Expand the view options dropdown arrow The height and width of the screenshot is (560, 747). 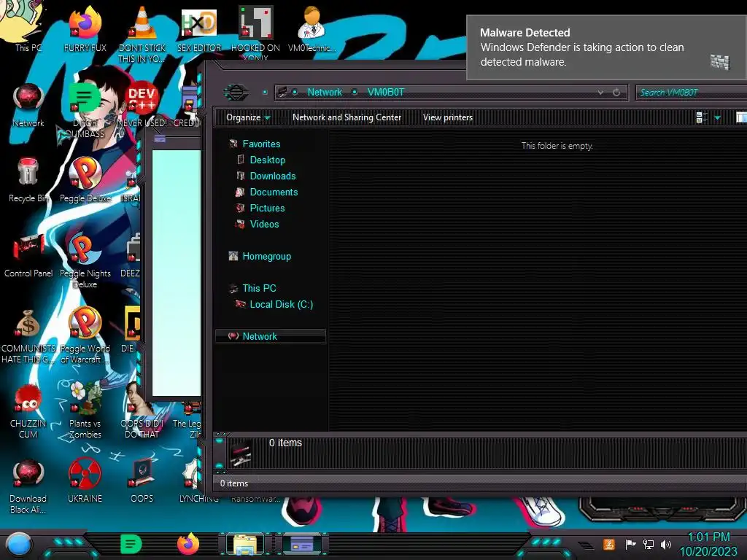click(x=718, y=117)
